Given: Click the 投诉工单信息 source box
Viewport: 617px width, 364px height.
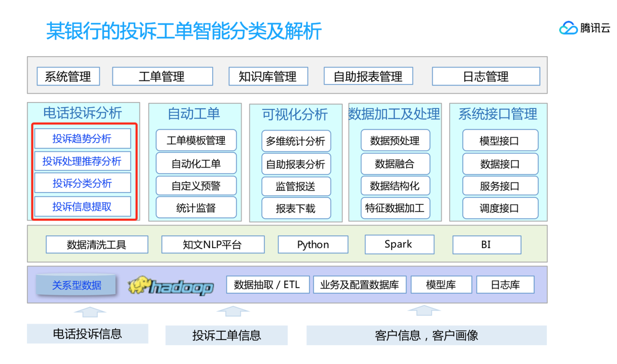Looking at the screenshot, I should (x=227, y=335).
